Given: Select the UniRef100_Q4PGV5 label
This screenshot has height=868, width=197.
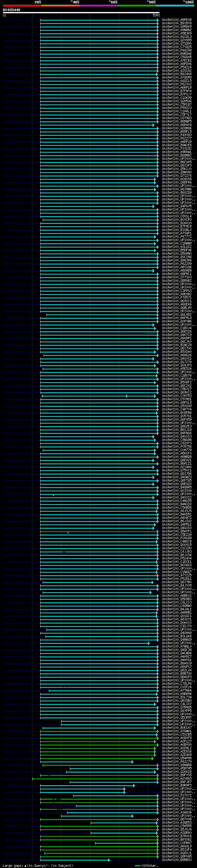Looking at the screenshot, I should [176, 206].
